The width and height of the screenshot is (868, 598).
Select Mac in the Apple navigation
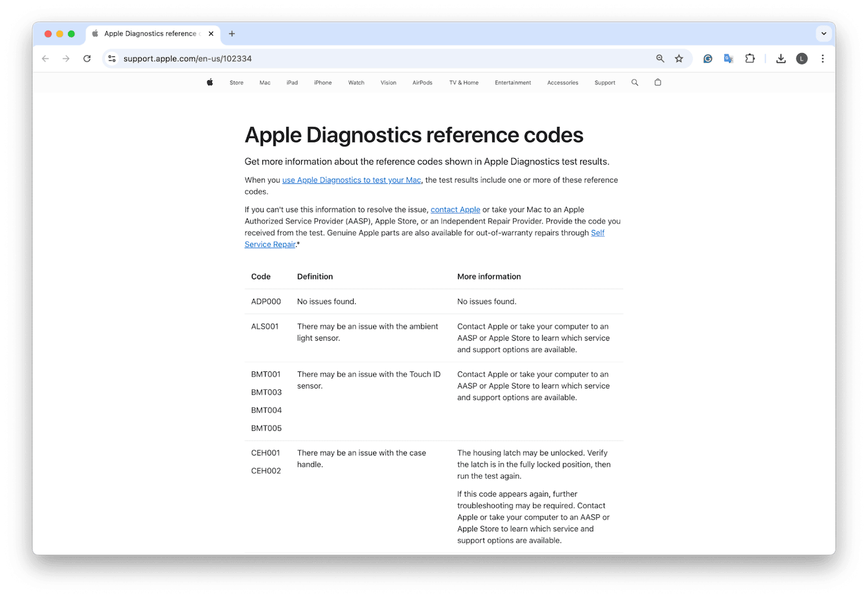point(264,82)
